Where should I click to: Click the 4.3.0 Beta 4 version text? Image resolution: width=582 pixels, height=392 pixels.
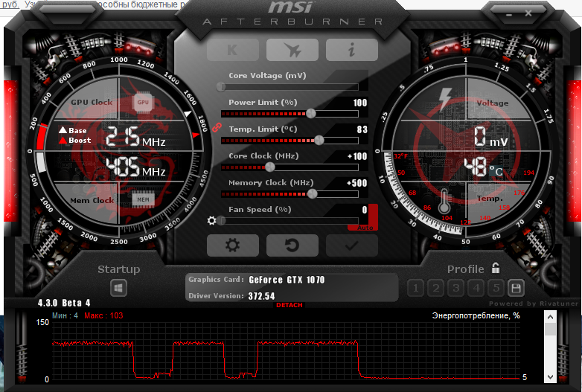click(64, 303)
